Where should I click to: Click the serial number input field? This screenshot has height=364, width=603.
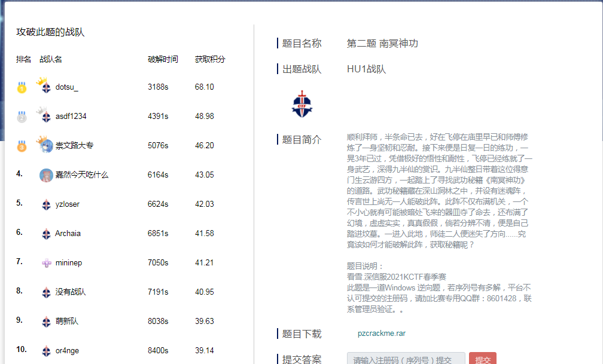point(406,360)
